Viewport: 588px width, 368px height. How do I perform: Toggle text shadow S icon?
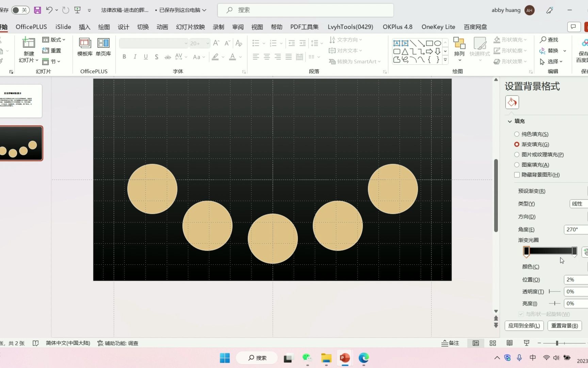pyautogui.click(x=157, y=57)
